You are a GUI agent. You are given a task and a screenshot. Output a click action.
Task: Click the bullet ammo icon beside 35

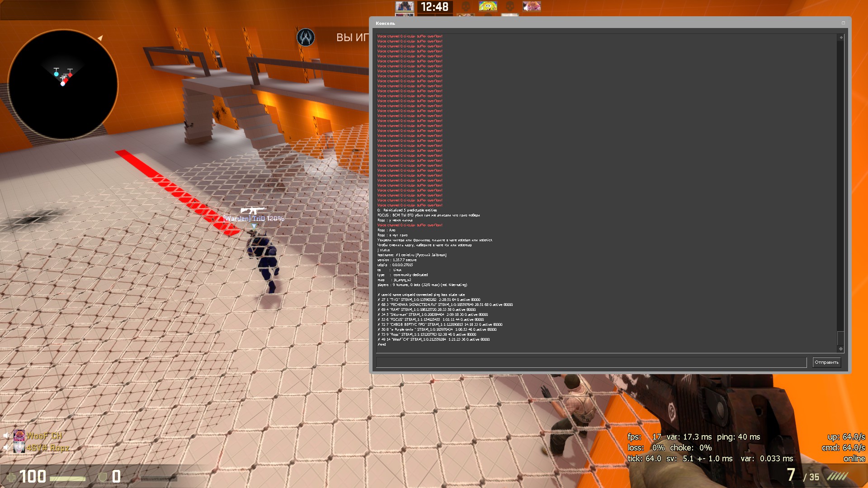tap(837, 477)
